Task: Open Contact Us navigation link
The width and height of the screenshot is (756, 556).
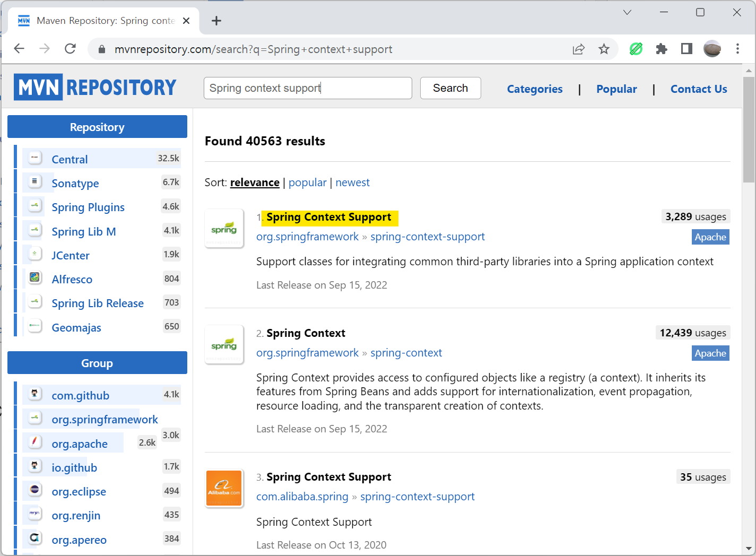Action: [x=699, y=89]
